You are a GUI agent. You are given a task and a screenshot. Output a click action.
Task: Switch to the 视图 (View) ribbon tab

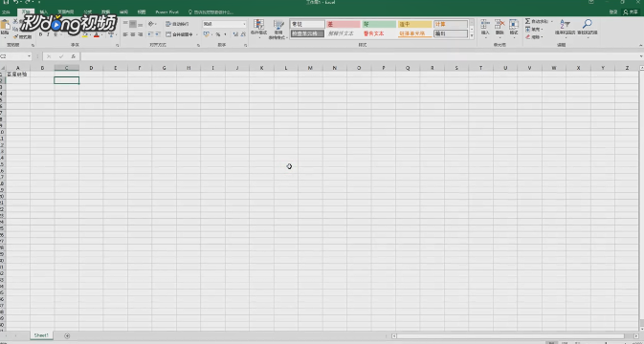pos(142,11)
